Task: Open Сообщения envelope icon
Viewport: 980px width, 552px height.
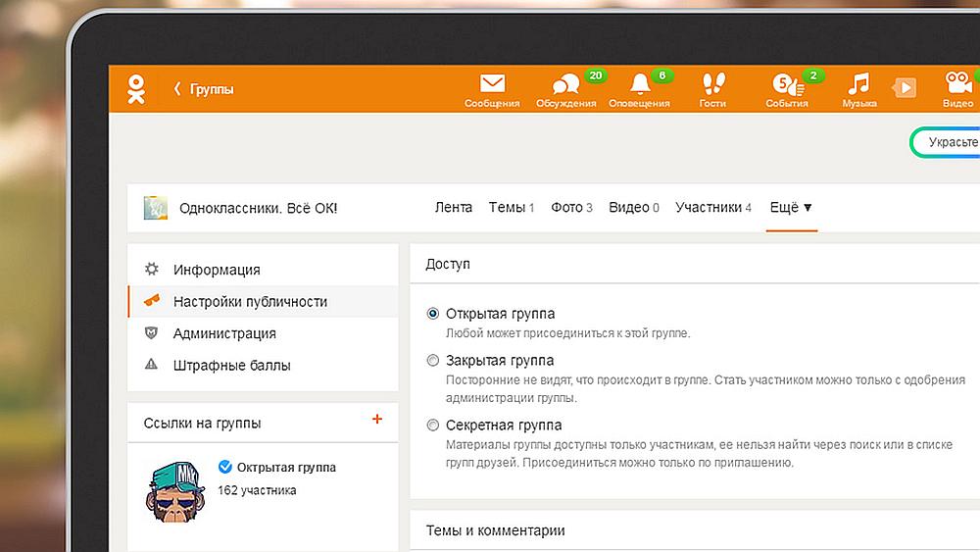Action: coord(493,83)
